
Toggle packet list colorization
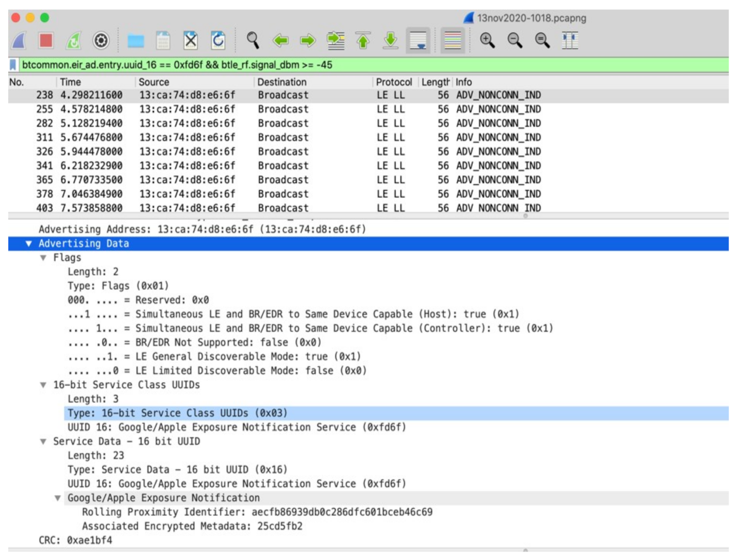(452, 40)
